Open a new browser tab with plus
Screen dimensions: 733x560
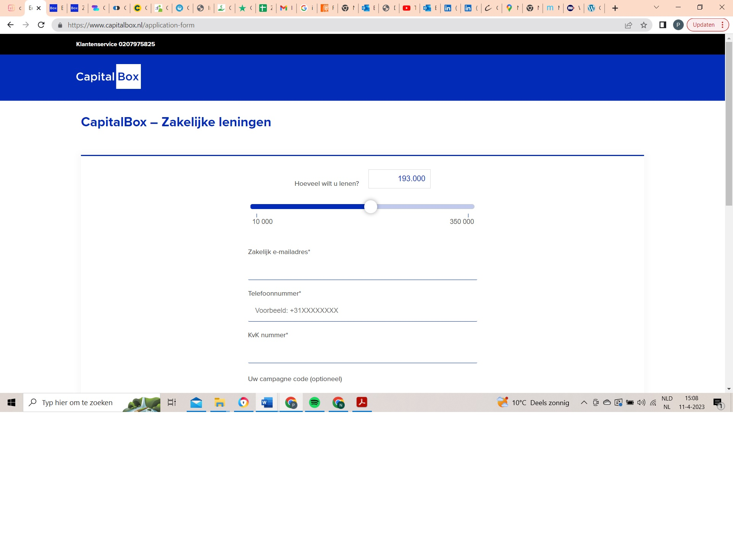point(615,8)
